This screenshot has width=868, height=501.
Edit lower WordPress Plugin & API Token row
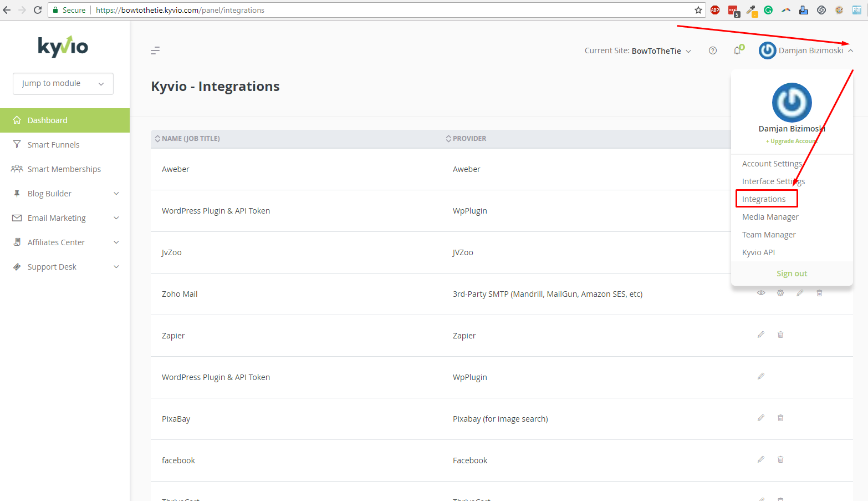(761, 376)
